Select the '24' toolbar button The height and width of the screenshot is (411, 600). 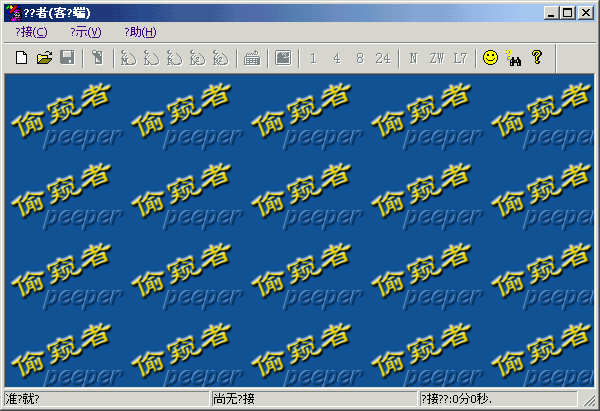[382, 58]
